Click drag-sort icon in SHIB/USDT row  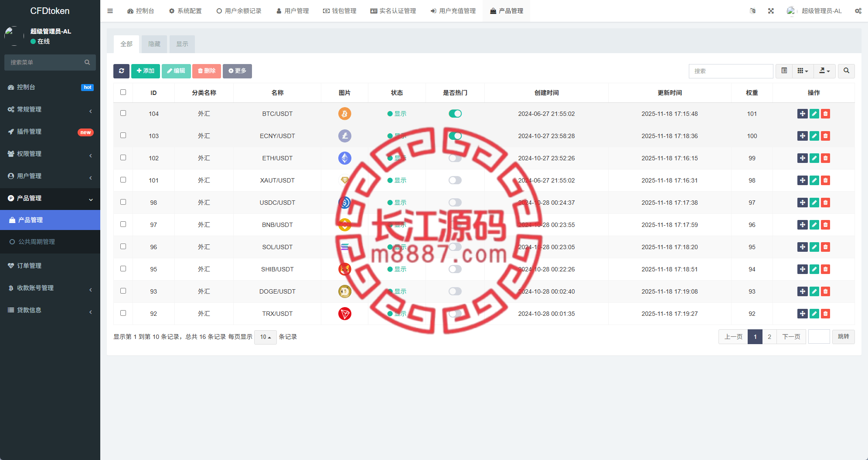tap(802, 269)
